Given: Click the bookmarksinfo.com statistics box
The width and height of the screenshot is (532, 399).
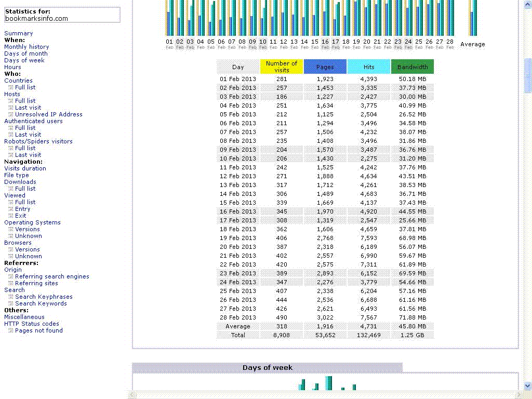Looking at the screenshot, I should pyautogui.click(x=62, y=15).
